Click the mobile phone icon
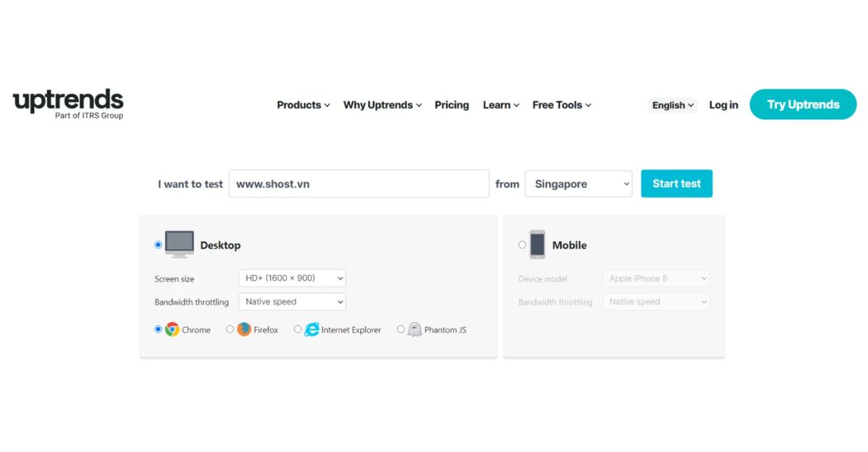This screenshot has width=868, height=452. (537, 244)
